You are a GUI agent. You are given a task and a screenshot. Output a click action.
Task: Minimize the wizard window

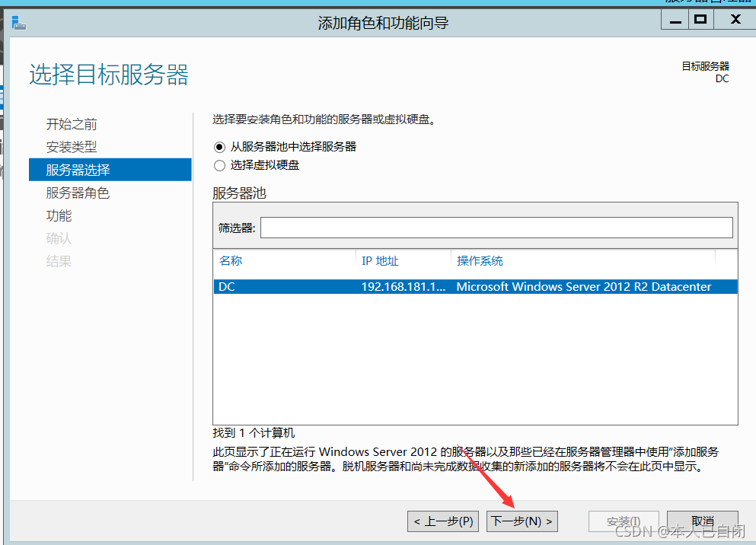point(675,20)
